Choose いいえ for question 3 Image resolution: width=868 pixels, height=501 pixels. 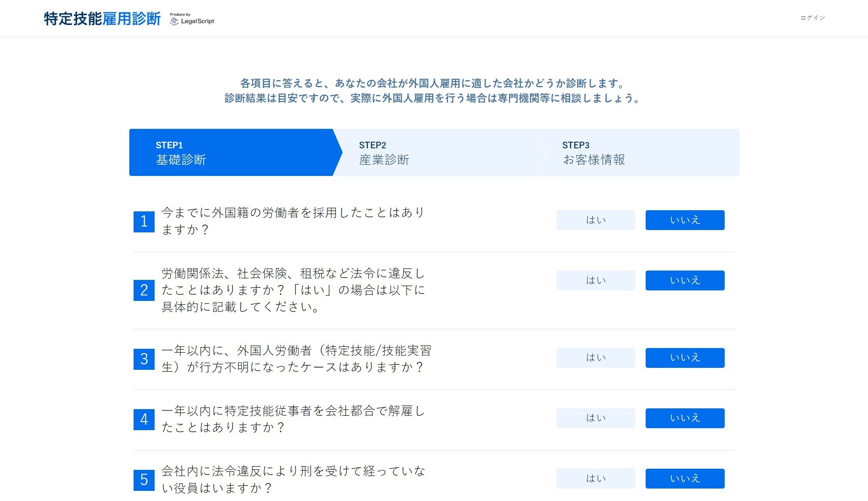685,358
